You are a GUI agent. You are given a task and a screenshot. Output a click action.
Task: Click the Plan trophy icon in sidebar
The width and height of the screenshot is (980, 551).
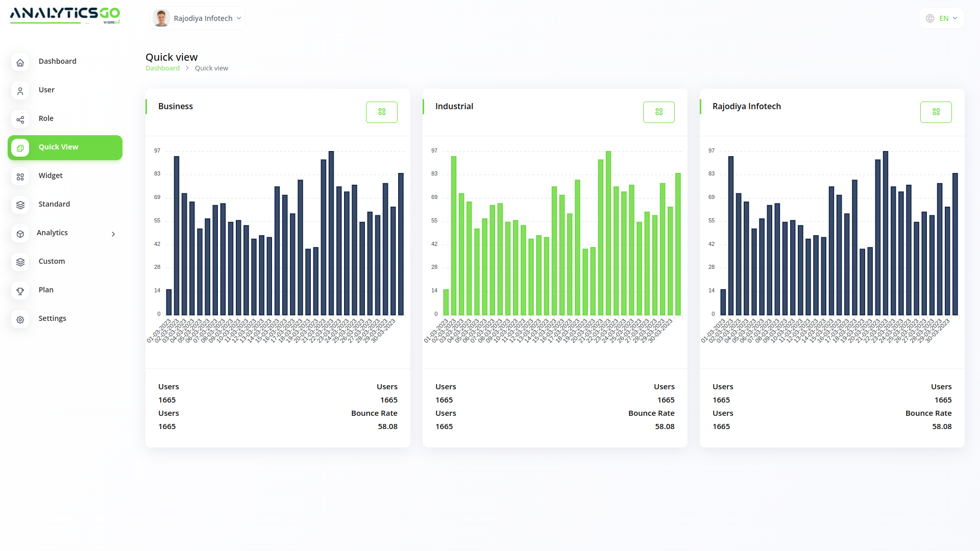pyautogui.click(x=20, y=291)
